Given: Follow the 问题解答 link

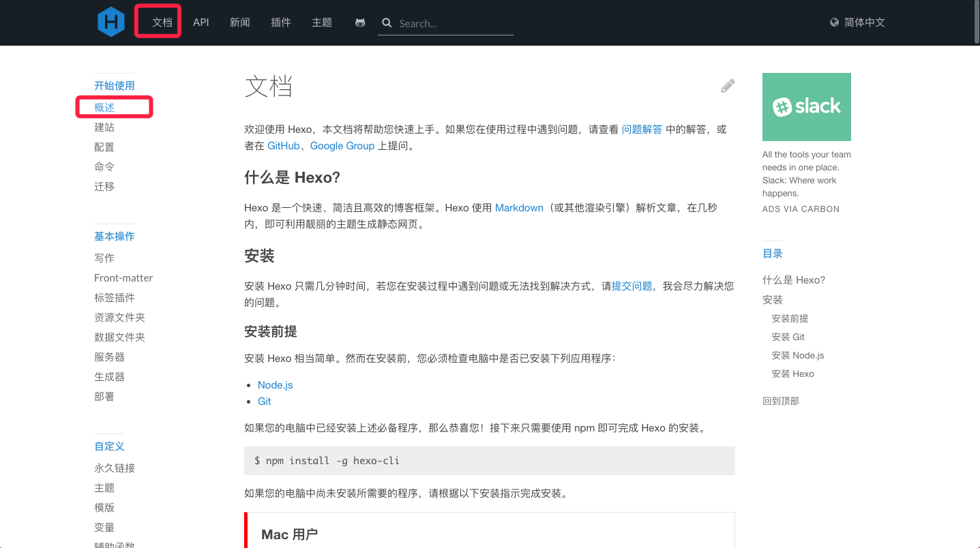Looking at the screenshot, I should click(x=642, y=129).
